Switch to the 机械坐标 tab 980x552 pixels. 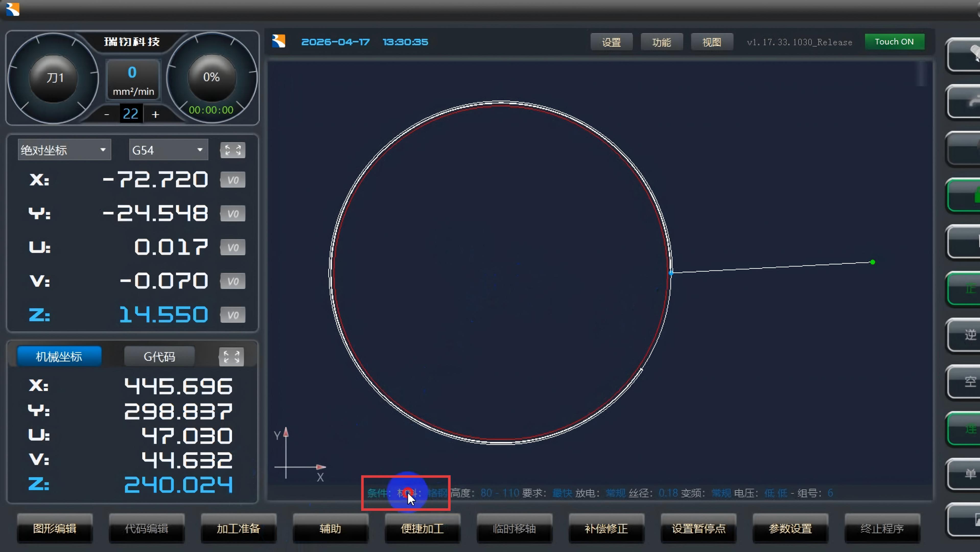click(x=59, y=356)
